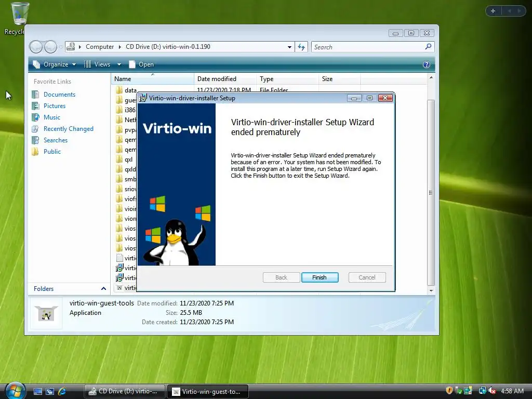Minimize the CD Drive Explorer window
Image resolution: width=532 pixels, height=399 pixels.
395,33
